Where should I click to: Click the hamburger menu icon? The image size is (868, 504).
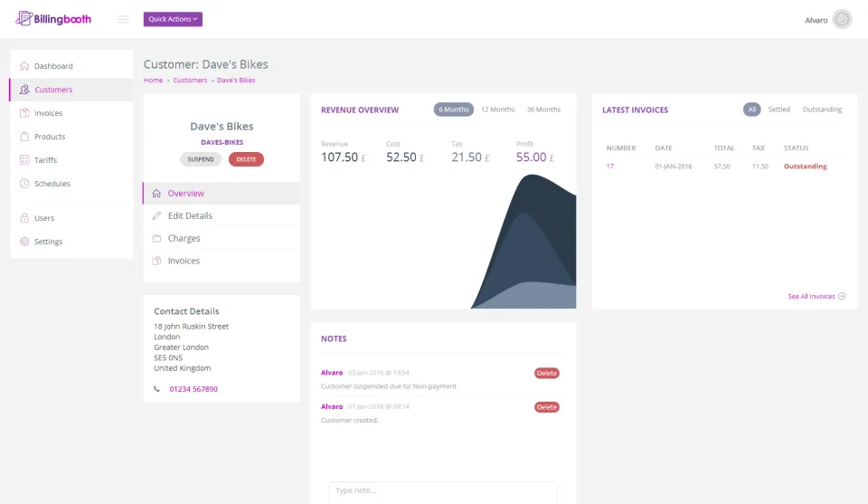[x=122, y=19]
